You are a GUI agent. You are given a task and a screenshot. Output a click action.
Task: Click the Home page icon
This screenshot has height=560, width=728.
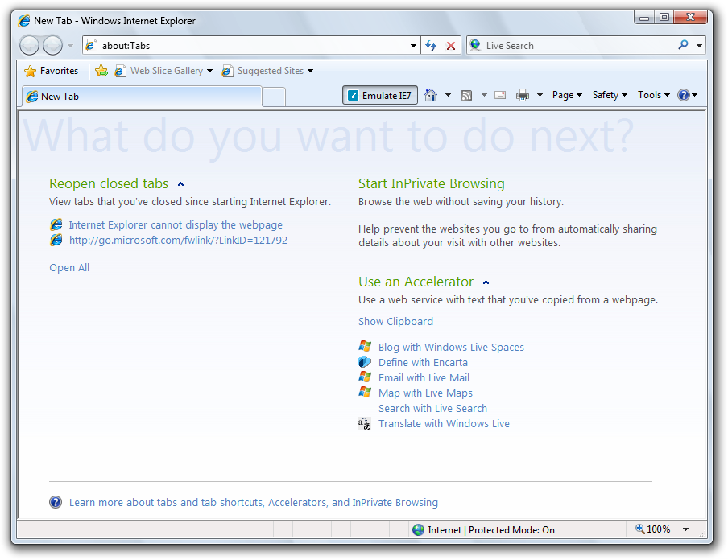tap(431, 95)
